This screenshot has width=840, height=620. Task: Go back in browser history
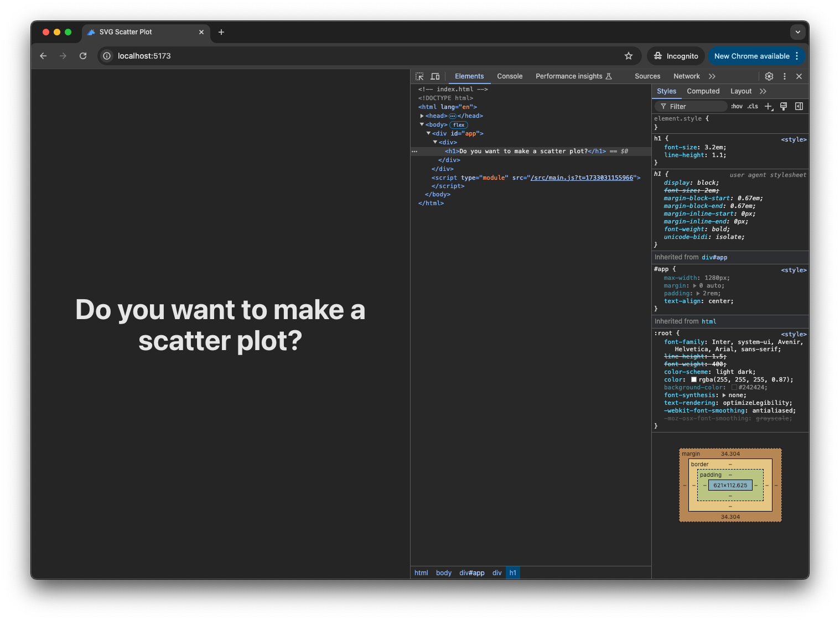coord(43,56)
